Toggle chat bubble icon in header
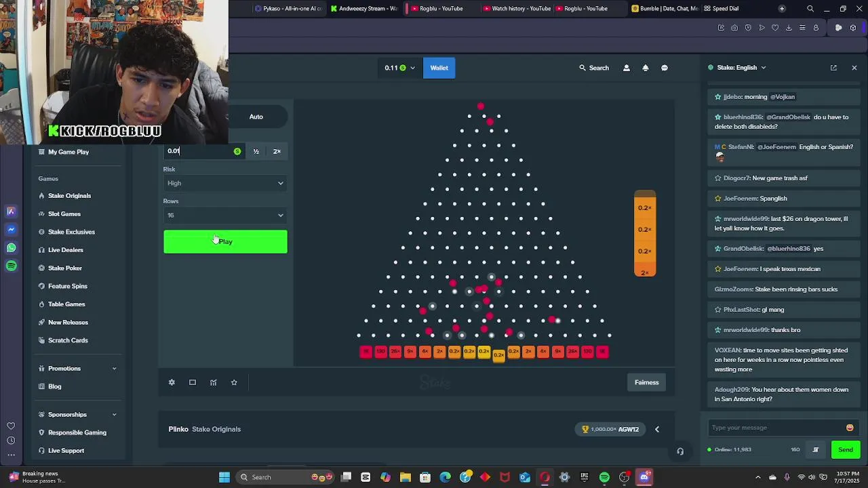The width and height of the screenshot is (868, 488). 665,68
